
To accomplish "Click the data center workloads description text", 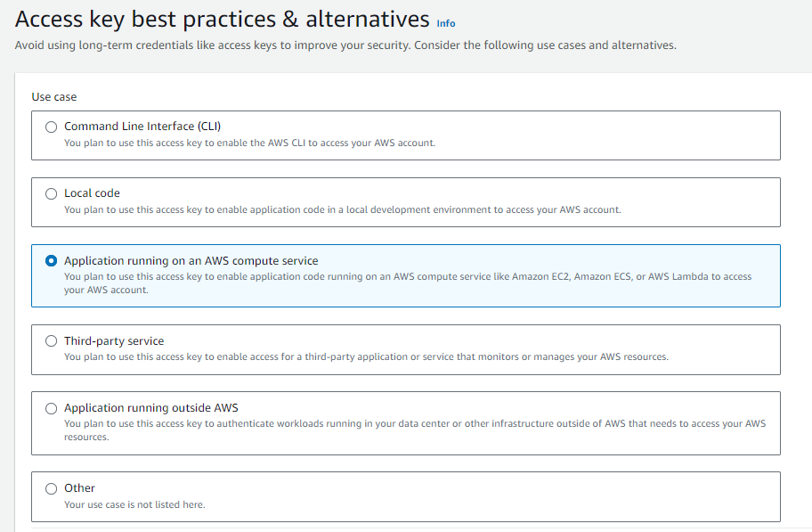I will click(x=414, y=423).
